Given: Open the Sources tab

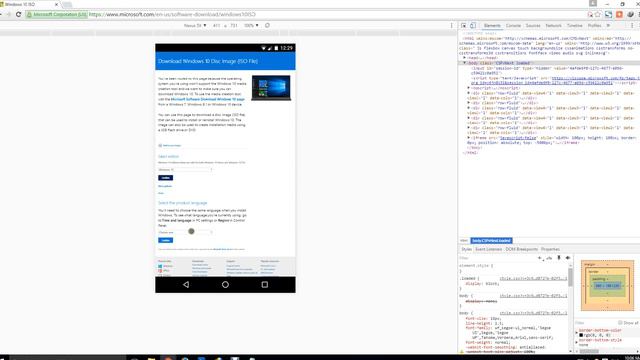Looking at the screenshot, I should (x=533, y=25).
